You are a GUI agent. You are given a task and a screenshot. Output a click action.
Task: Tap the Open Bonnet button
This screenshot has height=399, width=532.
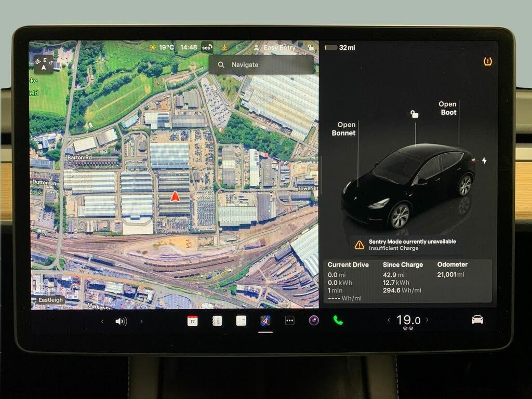343,129
